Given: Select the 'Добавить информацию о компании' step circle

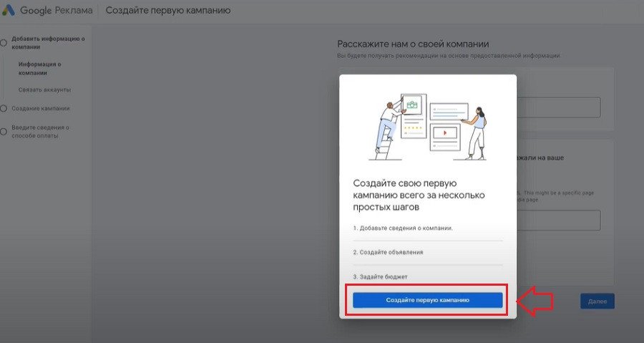Looking at the screenshot, I should pos(4,43).
